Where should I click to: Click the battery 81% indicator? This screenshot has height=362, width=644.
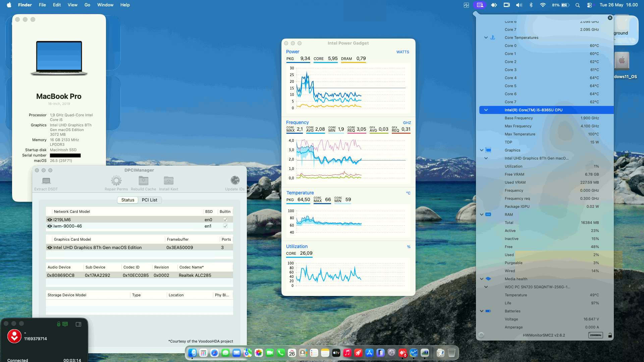(x=560, y=5)
